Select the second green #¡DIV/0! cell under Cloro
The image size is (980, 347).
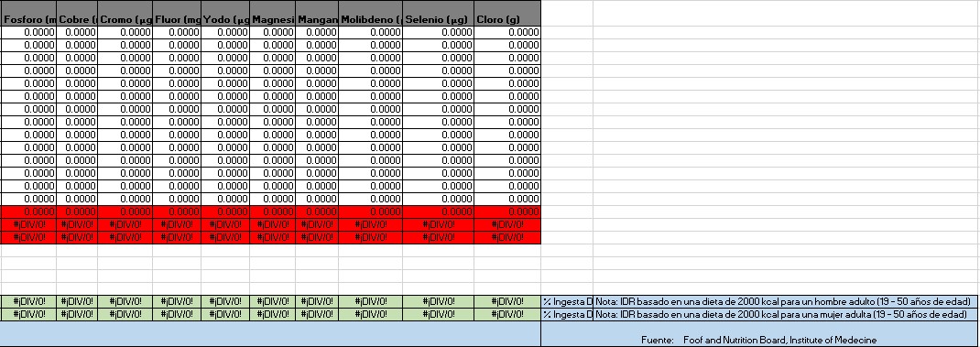(507, 314)
